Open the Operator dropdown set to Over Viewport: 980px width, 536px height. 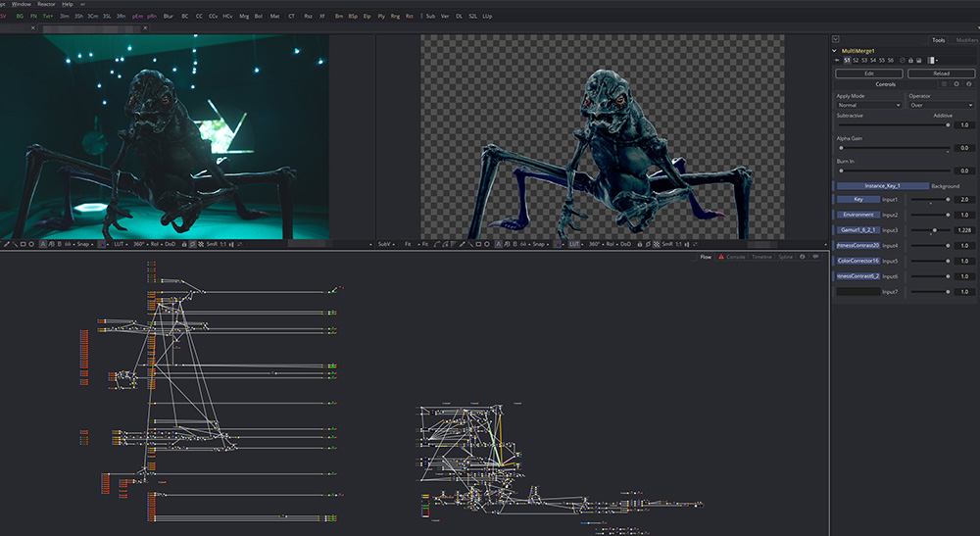tap(941, 105)
